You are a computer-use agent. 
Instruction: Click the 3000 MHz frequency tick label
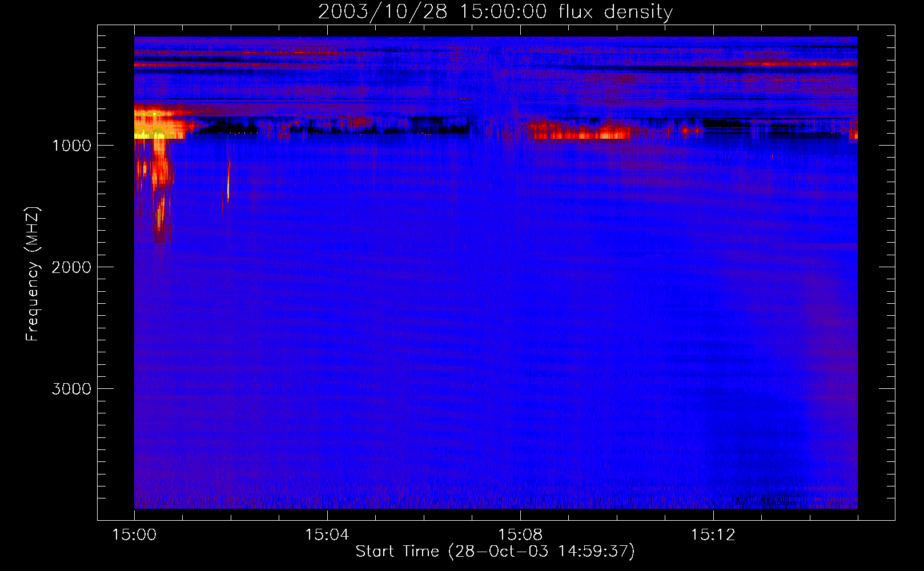click(71, 389)
